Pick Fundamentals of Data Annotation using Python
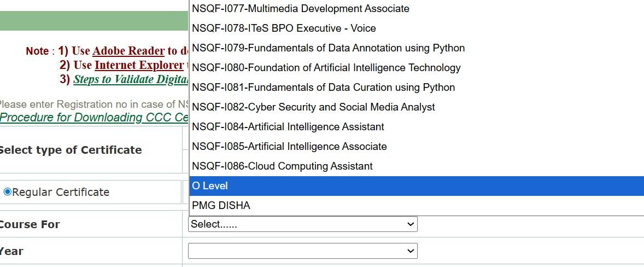This screenshot has height=267, width=644. [x=328, y=48]
